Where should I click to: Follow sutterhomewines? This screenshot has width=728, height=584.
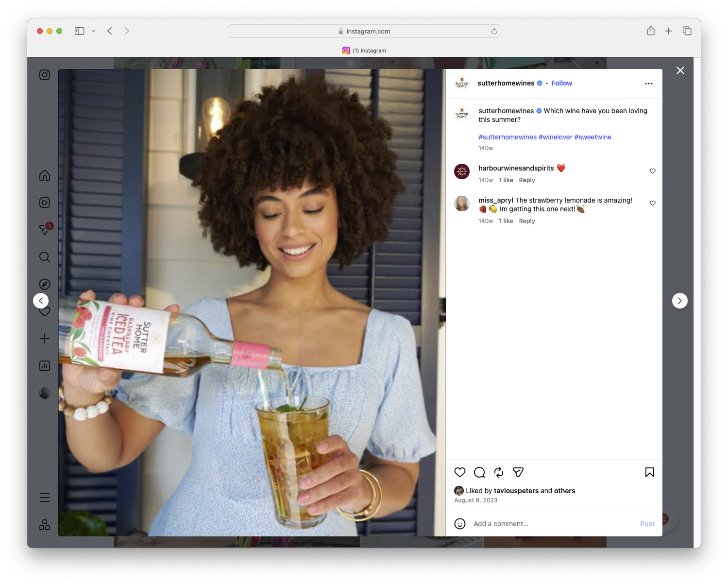click(x=561, y=83)
